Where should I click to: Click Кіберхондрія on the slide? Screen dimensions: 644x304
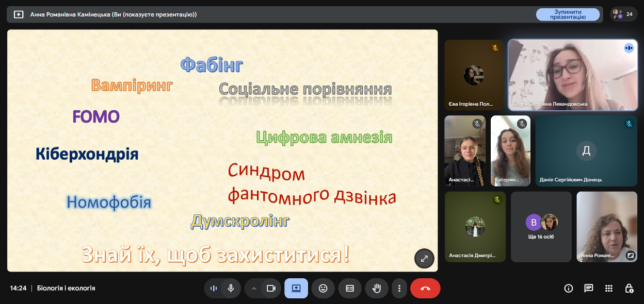[87, 154]
